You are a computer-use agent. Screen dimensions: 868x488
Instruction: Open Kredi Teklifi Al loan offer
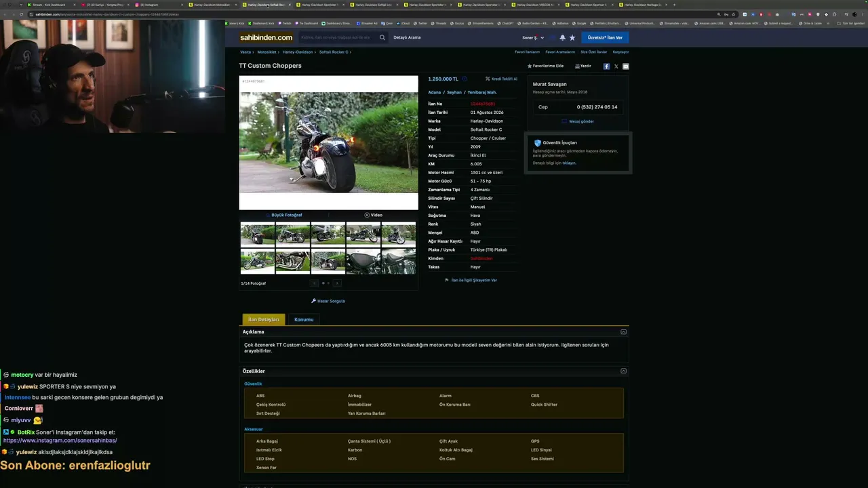(501, 79)
